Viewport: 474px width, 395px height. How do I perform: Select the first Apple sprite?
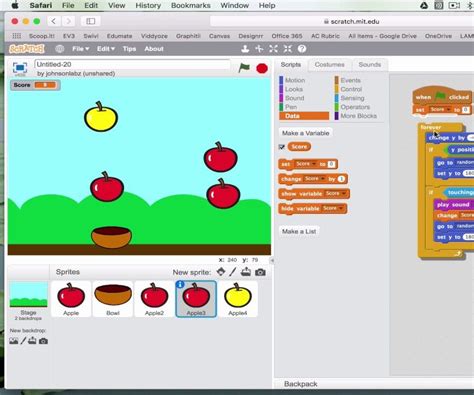tap(71, 299)
